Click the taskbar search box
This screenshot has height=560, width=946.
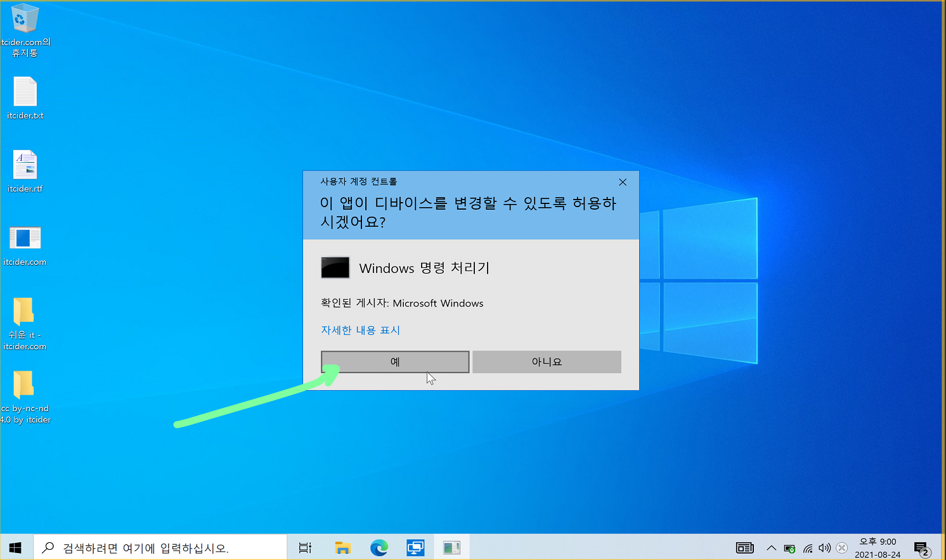tap(159, 547)
